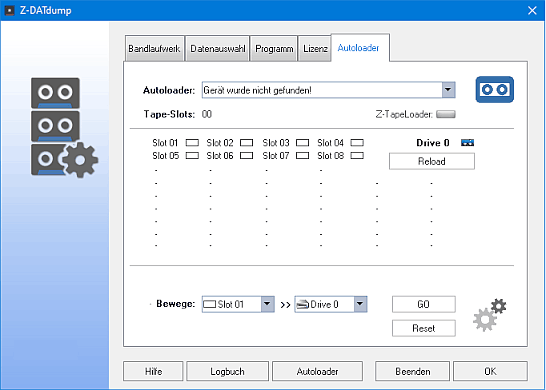
Task: Click the stacked cassettes gear logo in sidebar
Action: pos(65,127)
